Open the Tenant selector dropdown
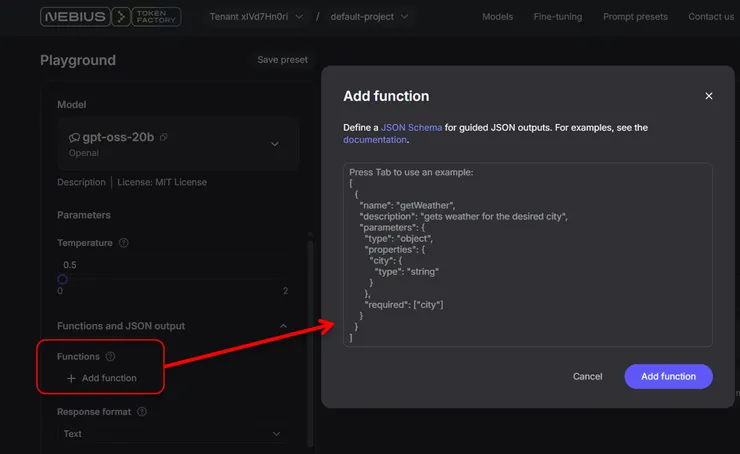The height and width of the screenshot is (454, 740). coord(250,17)
